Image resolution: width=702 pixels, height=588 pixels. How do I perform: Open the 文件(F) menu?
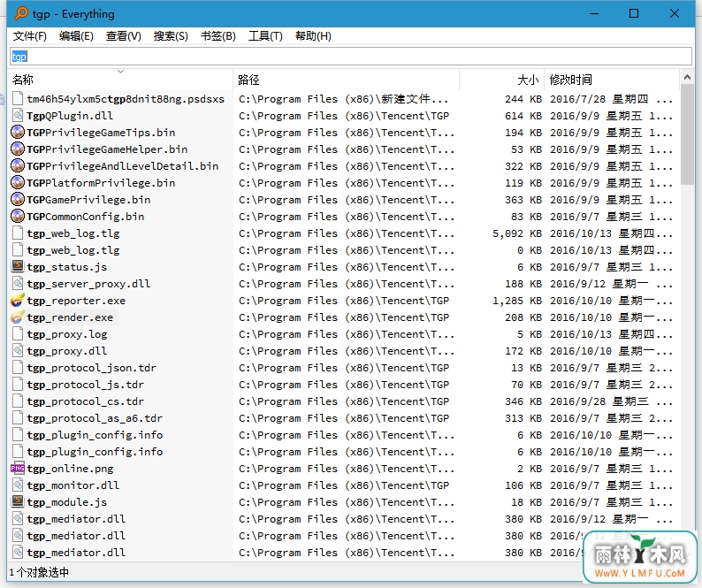(x=29, y=36)
